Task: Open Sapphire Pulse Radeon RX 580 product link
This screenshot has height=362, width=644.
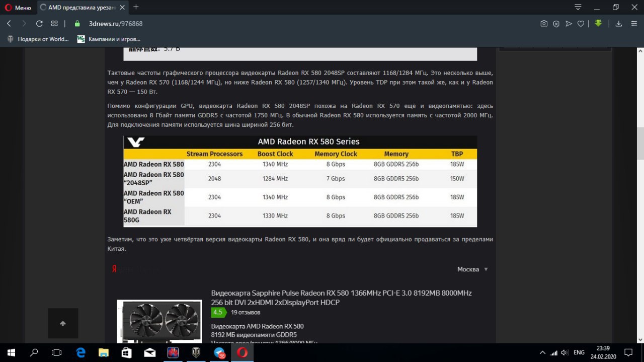Action: pos(342,298)
